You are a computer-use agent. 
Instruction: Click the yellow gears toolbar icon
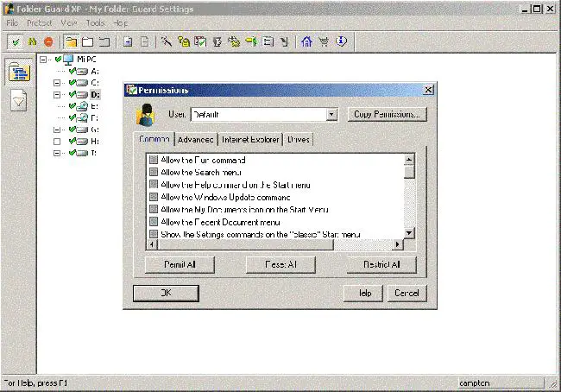(x=234, y=42)
